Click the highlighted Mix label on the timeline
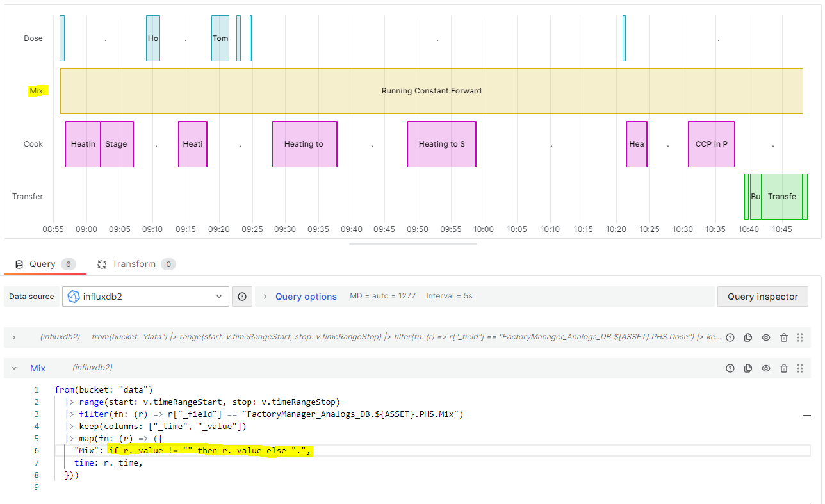Viewport: 825px width, 504px height. click(x=37, y=90)
